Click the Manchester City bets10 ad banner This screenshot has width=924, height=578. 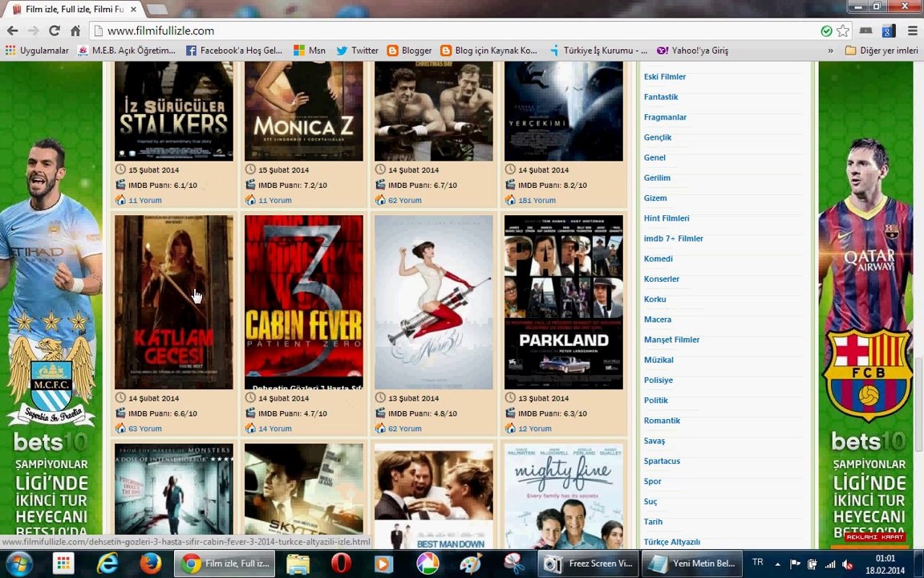[x=51, y=306]
